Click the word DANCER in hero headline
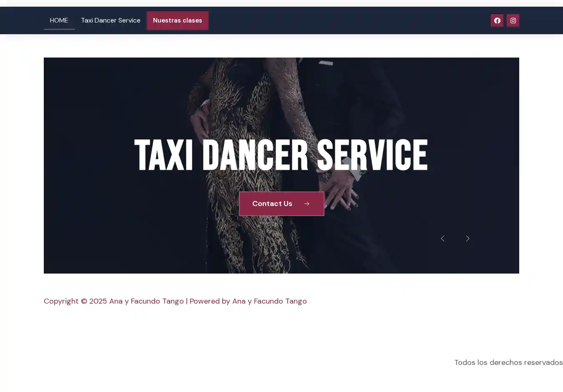 [255, 155]
